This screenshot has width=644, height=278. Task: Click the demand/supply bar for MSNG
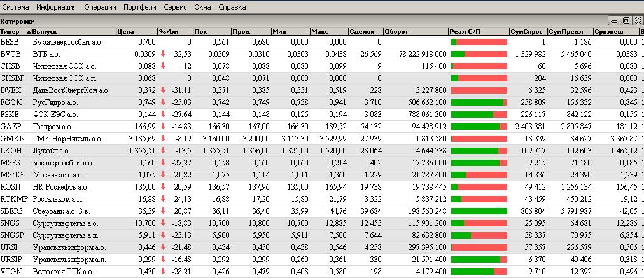point(479,175)
